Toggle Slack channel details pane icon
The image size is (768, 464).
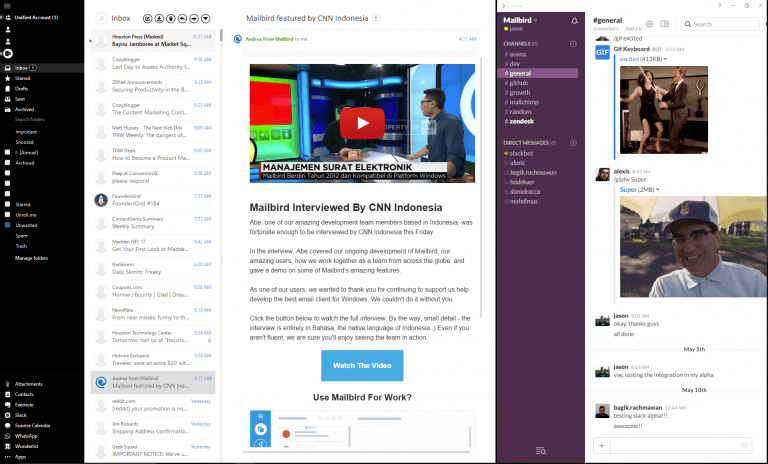tap(664, 24)
